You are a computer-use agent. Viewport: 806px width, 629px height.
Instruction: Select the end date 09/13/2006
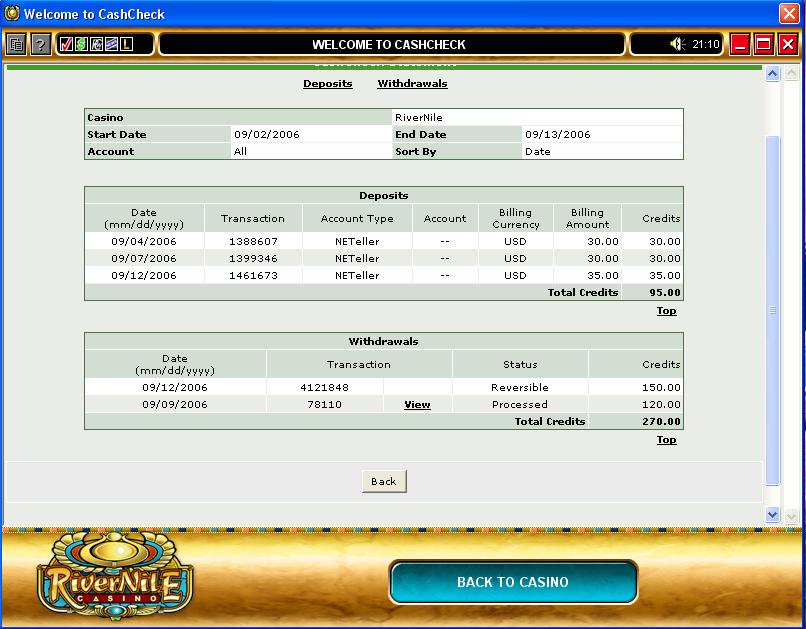point(558,135)
